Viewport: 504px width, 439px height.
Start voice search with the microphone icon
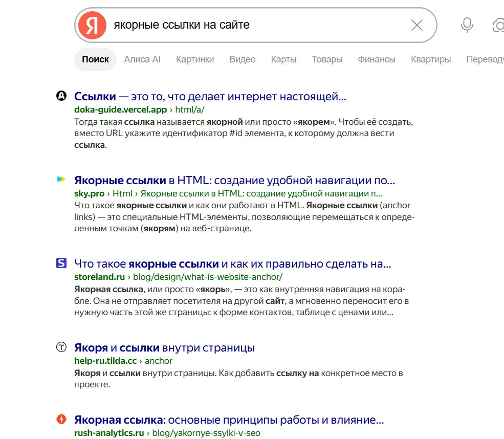tap(467, 25)
